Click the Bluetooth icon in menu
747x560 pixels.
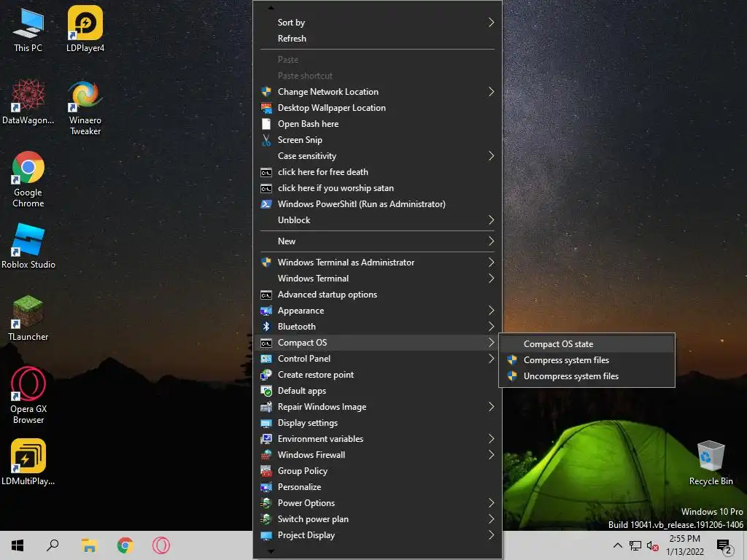pyautogui.click(x=266, y=327)
